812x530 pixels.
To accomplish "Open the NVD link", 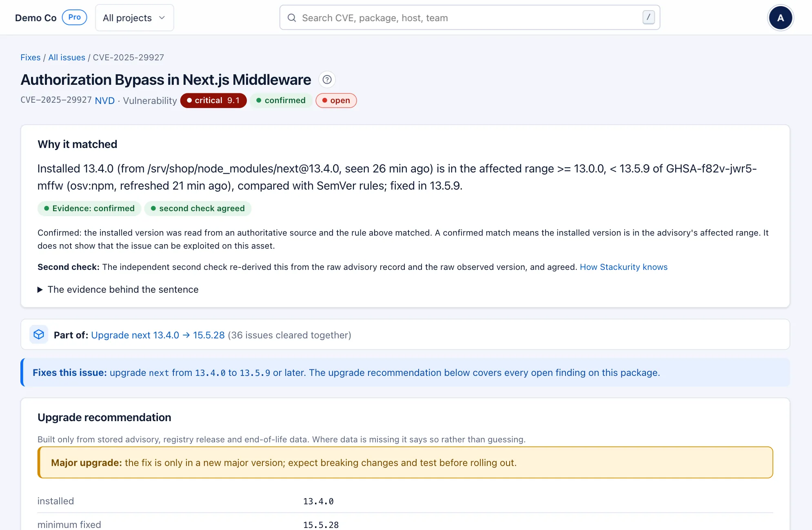I will 104,101.
